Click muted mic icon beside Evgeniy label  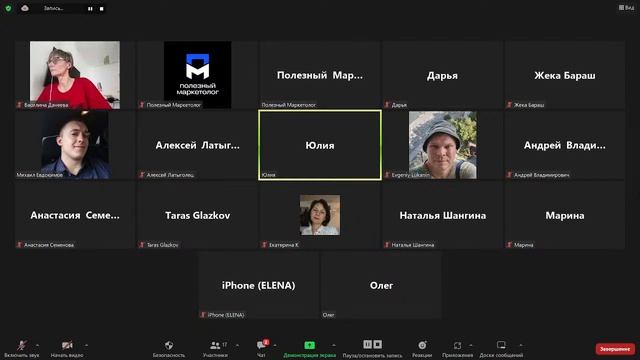(x=387, y=175)
